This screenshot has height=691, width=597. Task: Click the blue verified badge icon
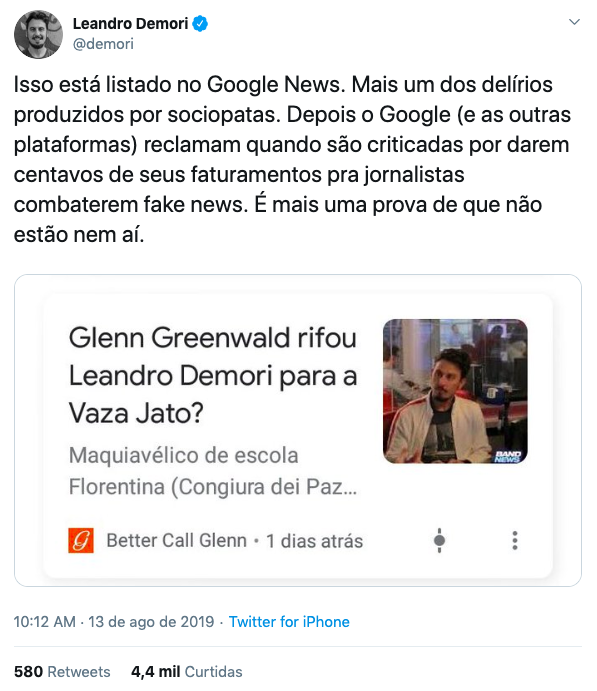pos(200,23)
